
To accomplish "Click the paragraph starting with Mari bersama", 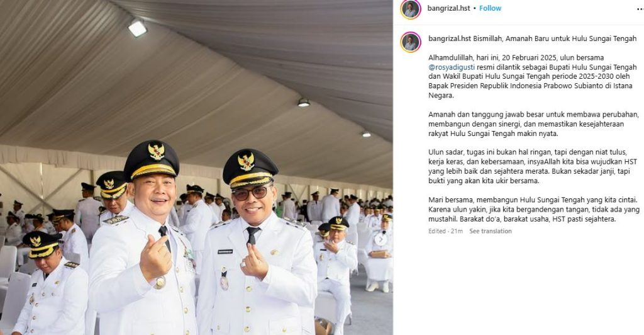I will tap(534, 209).
